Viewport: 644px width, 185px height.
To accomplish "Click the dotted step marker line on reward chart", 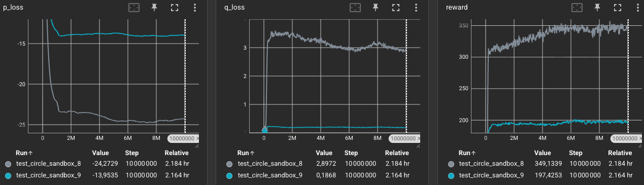I will [628, 76].
